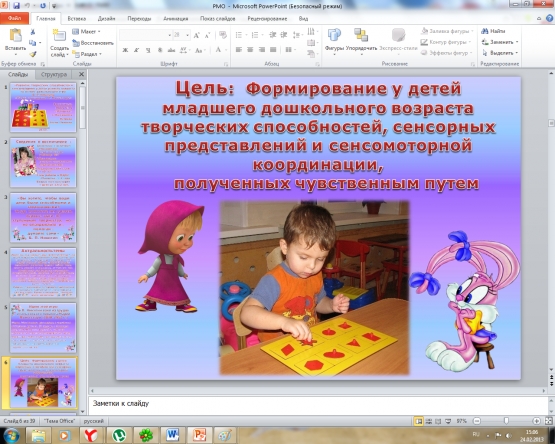Click the Создать слайд new slide icon
555x444 pixels.
59,36
